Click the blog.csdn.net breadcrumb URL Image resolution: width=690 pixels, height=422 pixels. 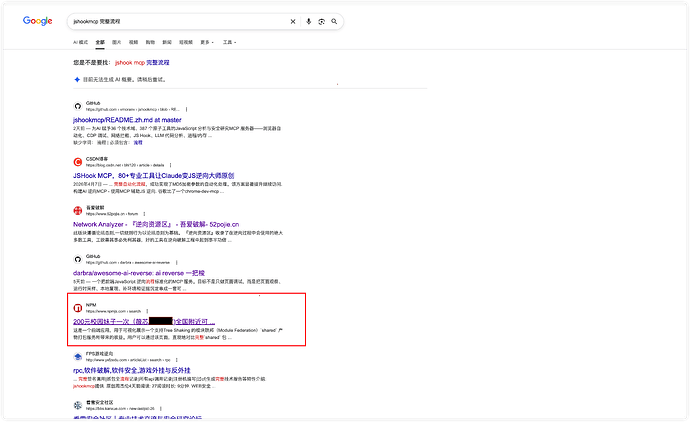point(125,165)
